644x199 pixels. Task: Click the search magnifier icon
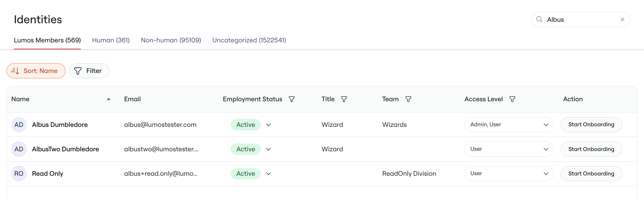coord(539,19)
